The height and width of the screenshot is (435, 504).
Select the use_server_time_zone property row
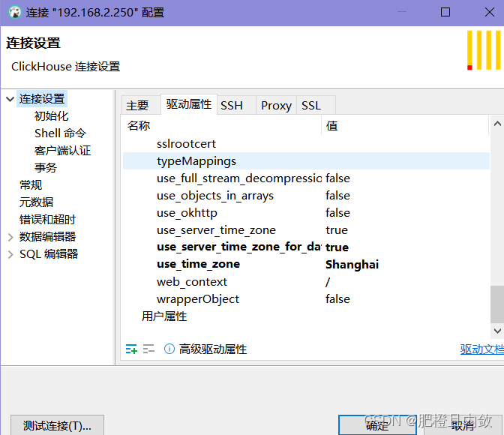[306, 230]
